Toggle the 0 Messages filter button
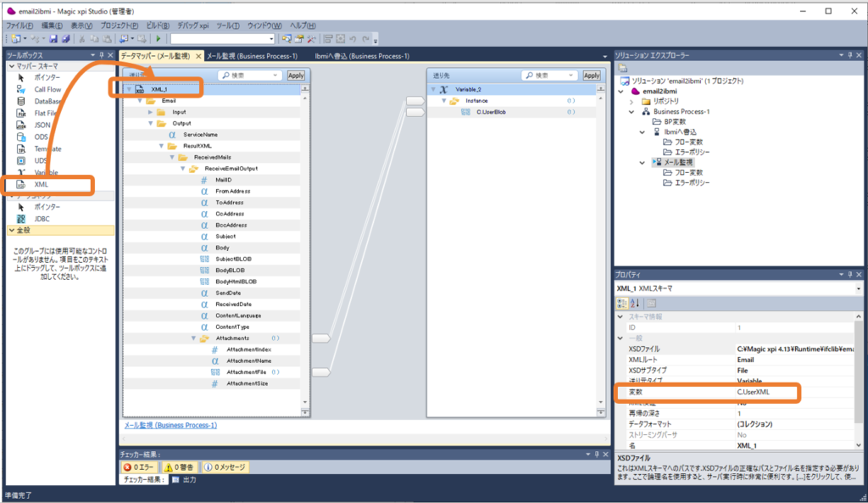 tap(225, 467)
